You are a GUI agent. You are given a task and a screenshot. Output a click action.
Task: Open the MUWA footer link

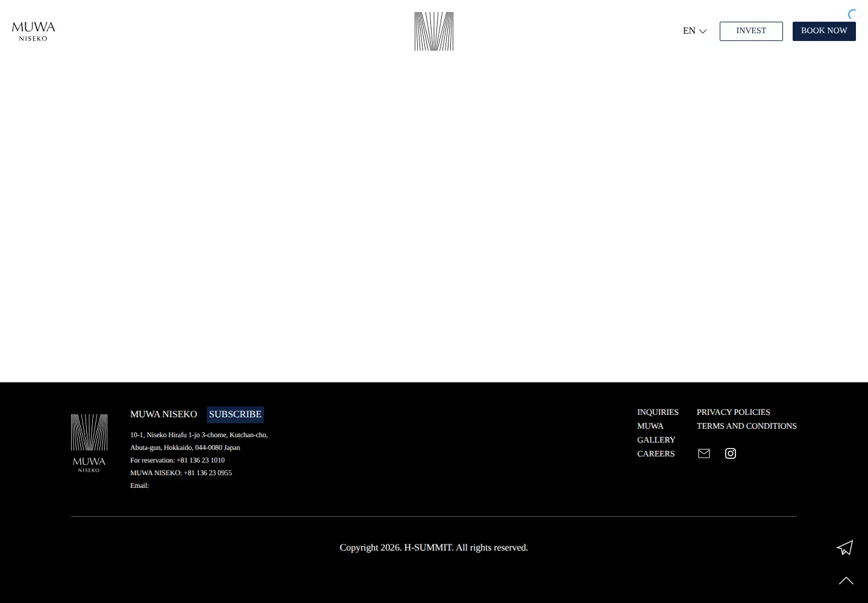(x=650, y=426)
